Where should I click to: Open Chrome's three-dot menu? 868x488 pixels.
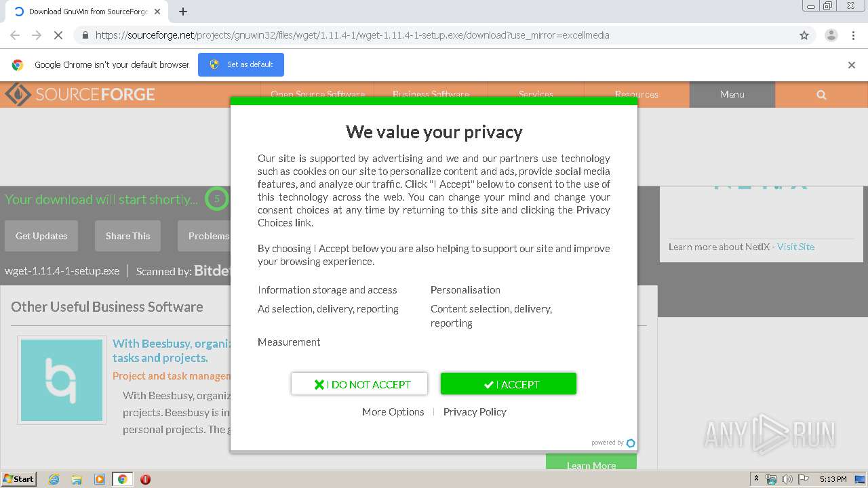click(x=853, y=35)
